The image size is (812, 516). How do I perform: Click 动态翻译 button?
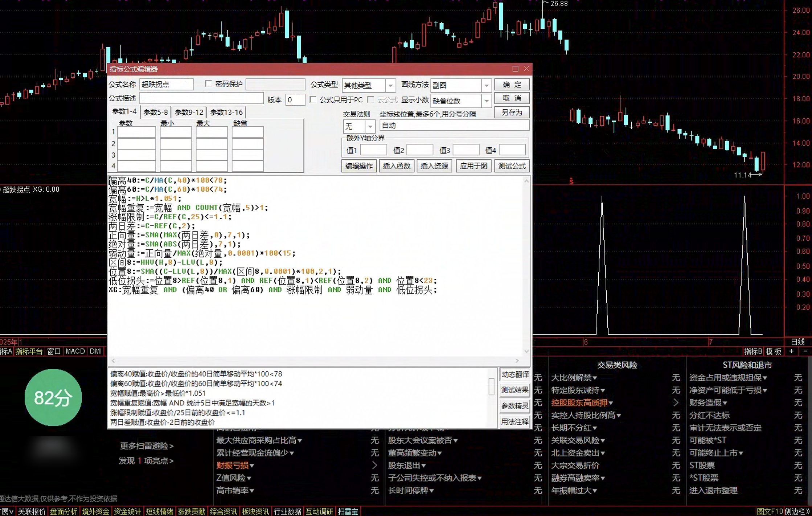click(x=515, y=374)
